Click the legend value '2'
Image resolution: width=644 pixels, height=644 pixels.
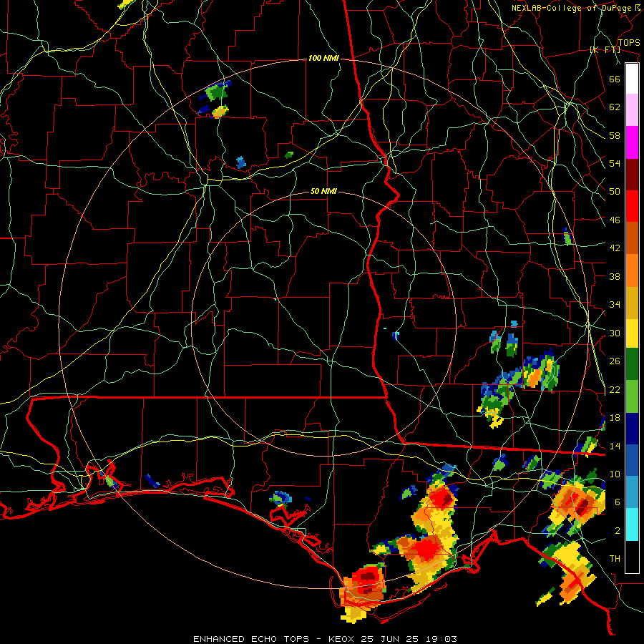[618, 531]
